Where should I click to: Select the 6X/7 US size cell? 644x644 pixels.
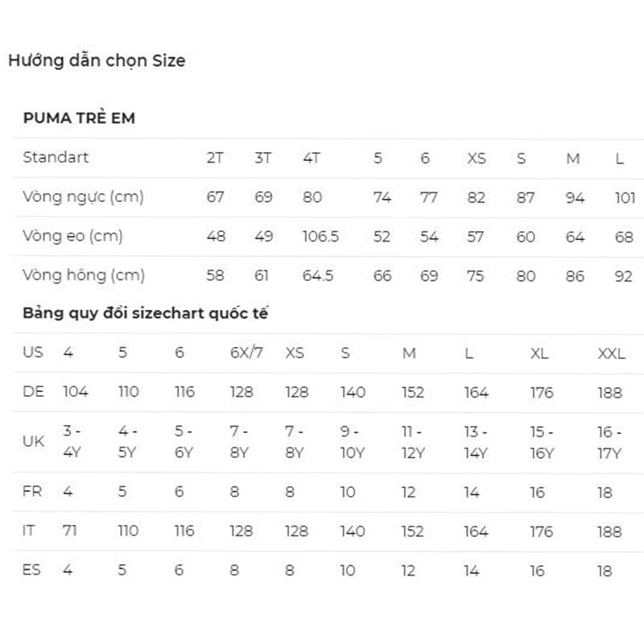pos(246,353)
